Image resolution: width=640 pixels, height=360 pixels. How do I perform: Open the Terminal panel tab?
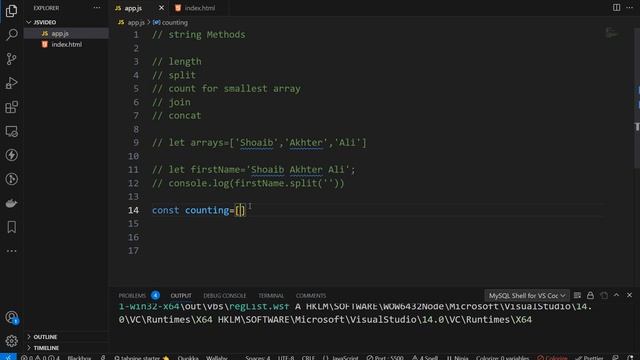click(271, 295)
